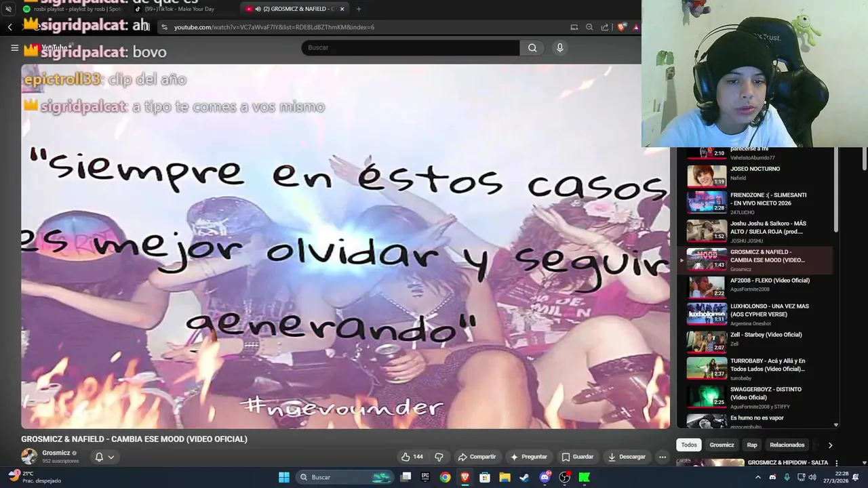Open the YouTube hamburger guide menu
The height and width of the screenshot is (488, 868).
click(x=14, y=47)
